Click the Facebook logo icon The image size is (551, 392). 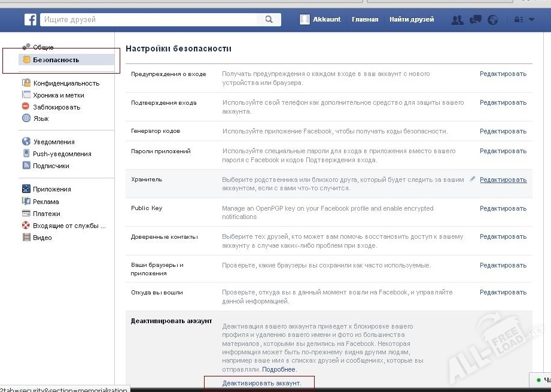coord(31,20)
